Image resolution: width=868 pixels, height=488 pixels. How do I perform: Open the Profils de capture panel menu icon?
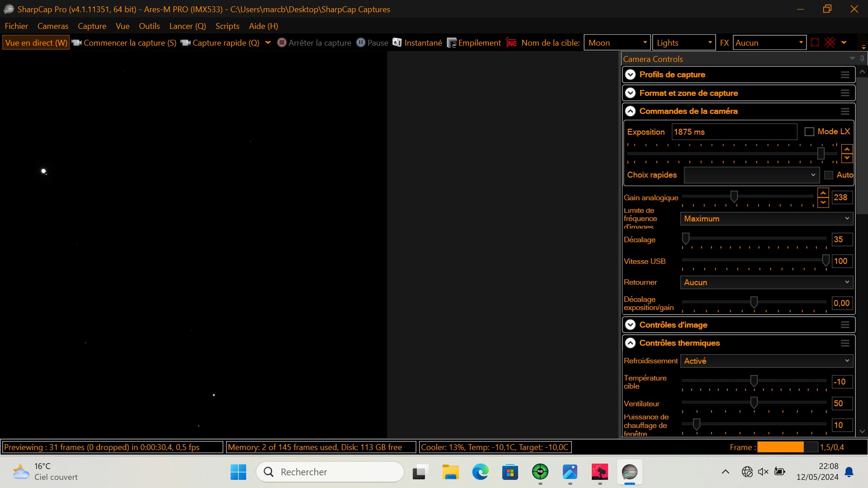point(845,75)
